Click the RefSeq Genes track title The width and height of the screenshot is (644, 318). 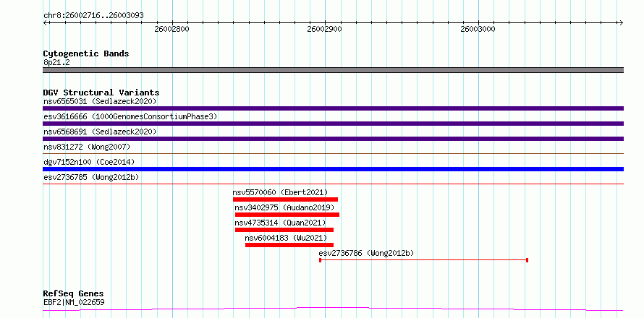(74, 294)
